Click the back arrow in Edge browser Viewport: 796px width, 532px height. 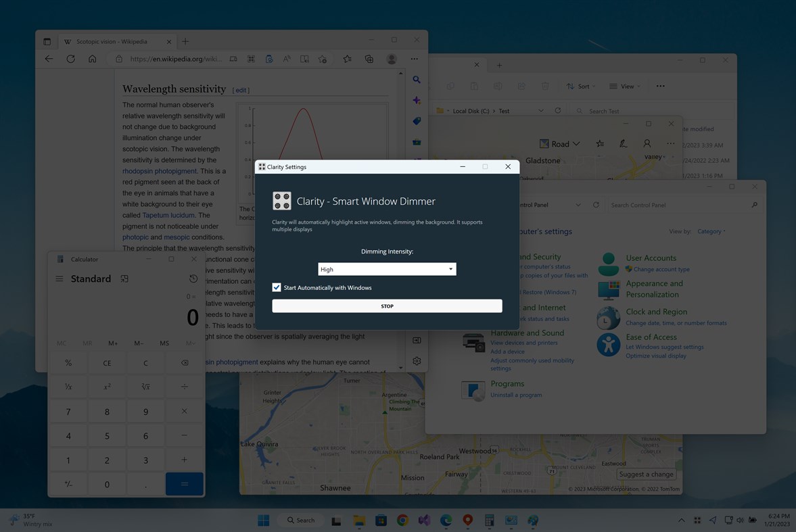pyautogui.click(x=49, y=59)
